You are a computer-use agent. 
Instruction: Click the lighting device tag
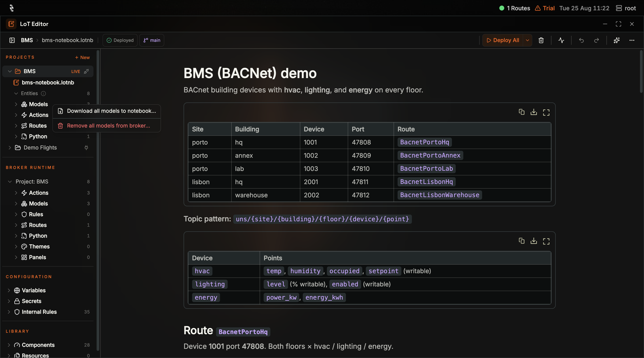coord(210,284)
